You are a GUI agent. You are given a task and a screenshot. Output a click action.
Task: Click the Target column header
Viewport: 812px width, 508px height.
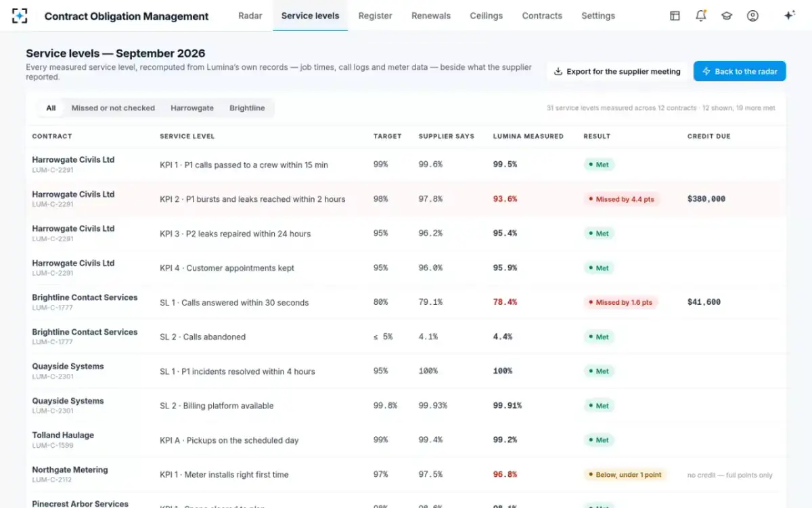click(x=388, y=136)
